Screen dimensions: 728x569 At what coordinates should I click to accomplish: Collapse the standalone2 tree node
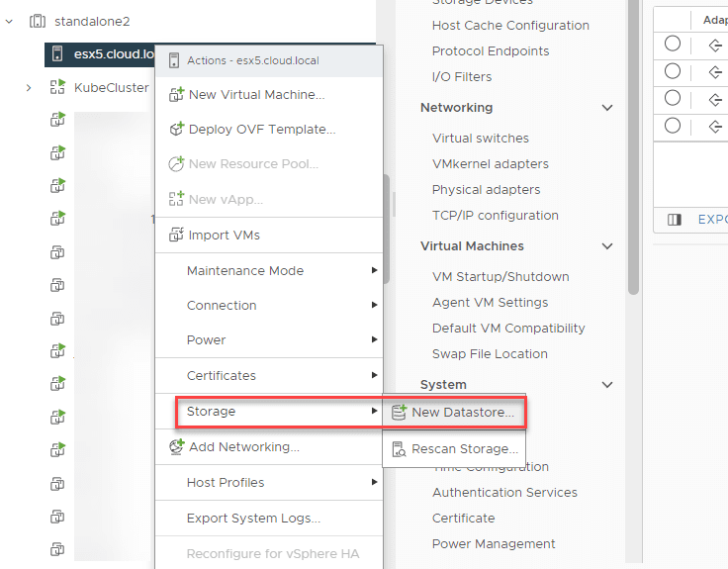click(9, 21)
